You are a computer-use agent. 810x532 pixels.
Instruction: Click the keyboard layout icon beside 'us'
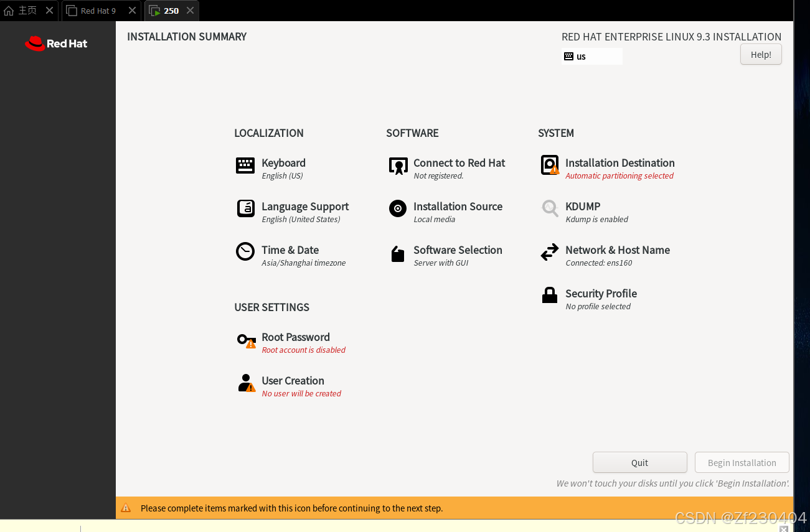click(568, 56)
